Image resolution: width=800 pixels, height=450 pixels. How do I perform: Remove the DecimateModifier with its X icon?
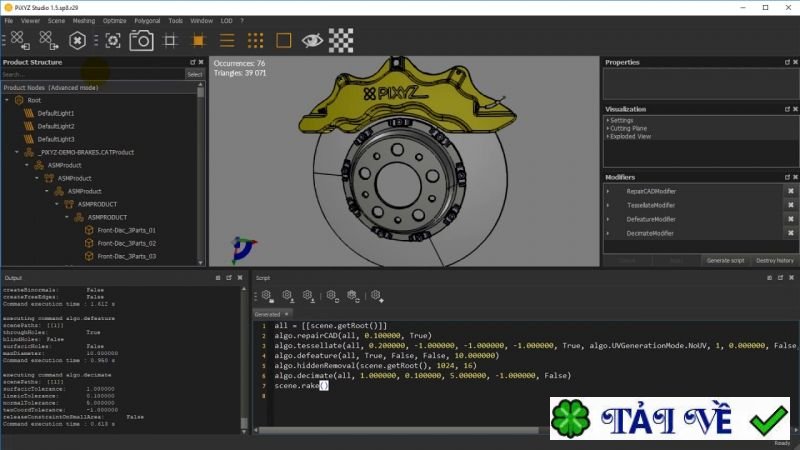click(790, 233)
